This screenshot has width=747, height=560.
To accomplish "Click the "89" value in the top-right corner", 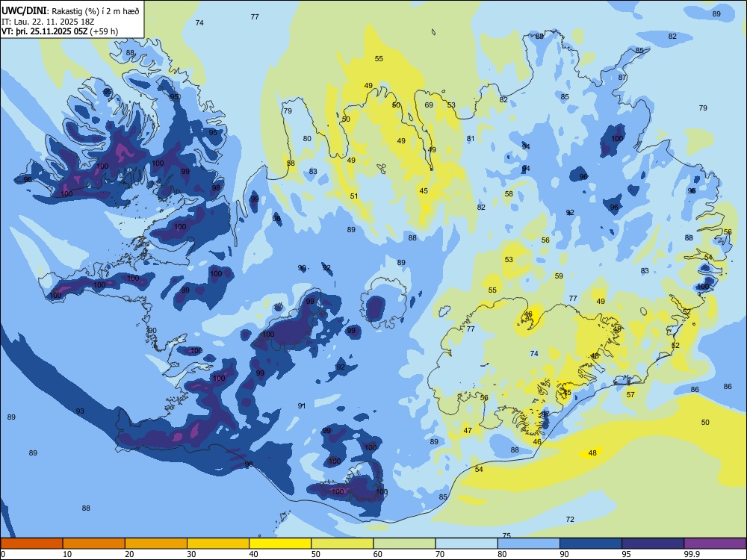I will coord(716,13).
